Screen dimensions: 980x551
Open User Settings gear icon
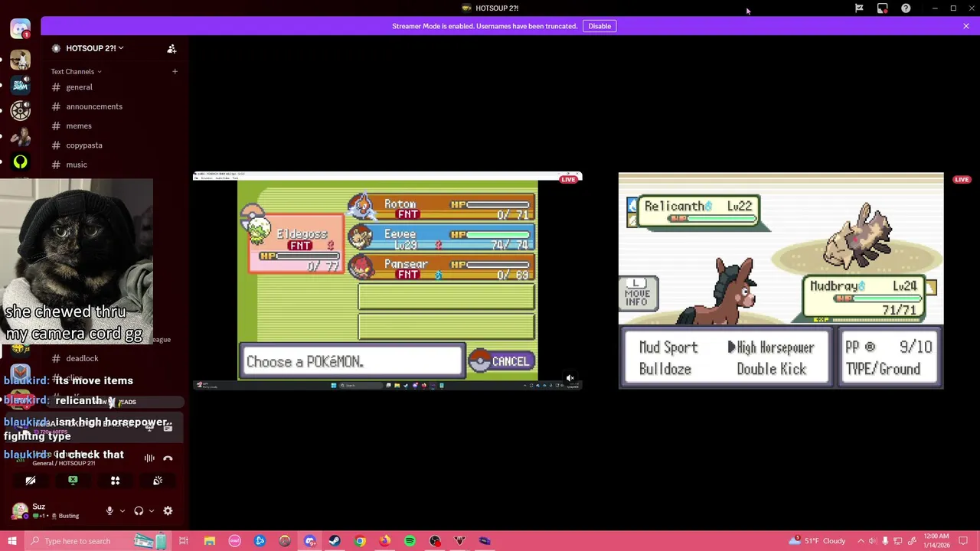[168, 510]
